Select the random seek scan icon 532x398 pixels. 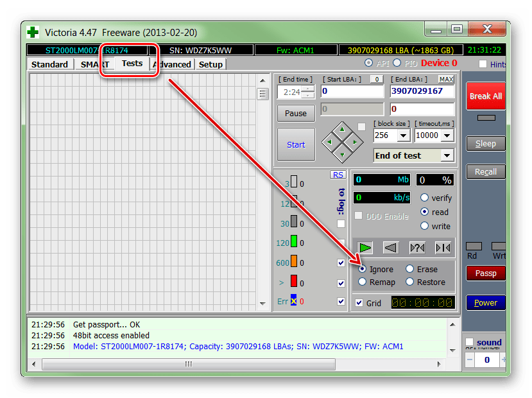coord(416,247)
